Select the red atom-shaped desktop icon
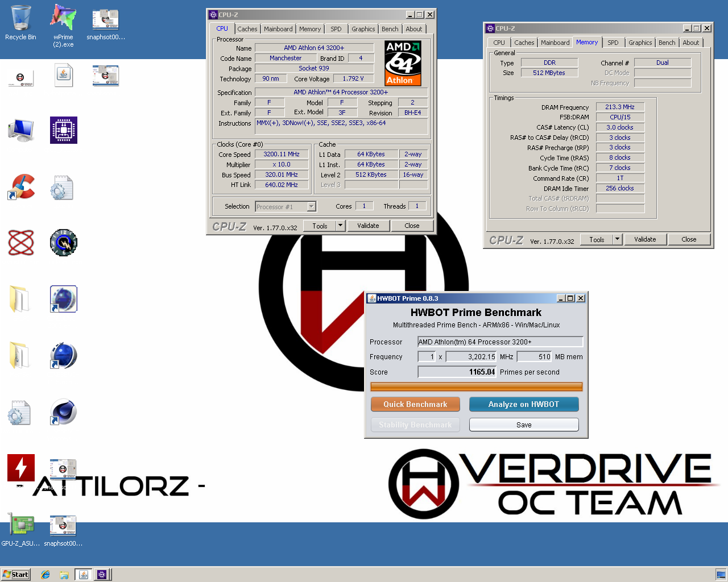 pos(21,243)
